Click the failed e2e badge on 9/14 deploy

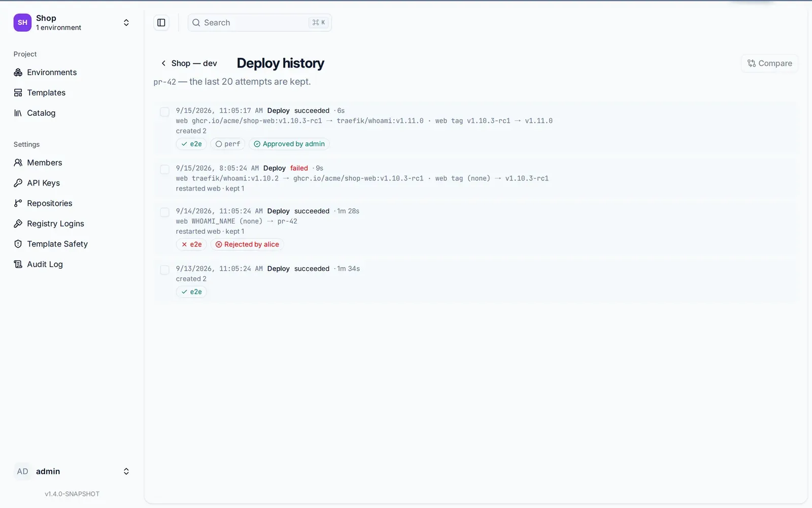[x=191, y=245]
